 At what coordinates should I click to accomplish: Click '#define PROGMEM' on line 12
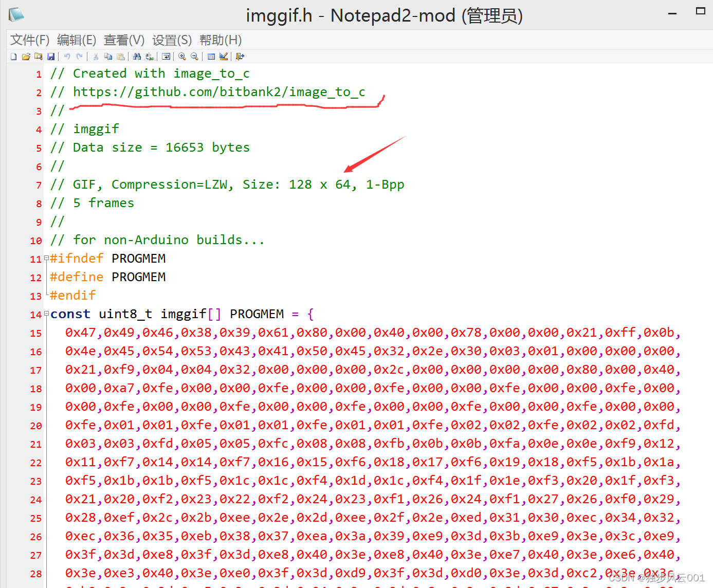(x=107, y=277)
